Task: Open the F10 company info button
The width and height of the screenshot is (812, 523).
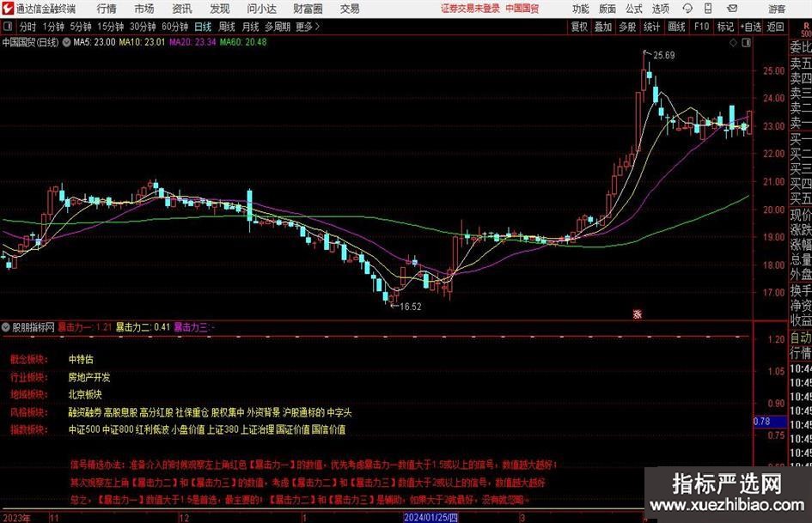Action: pos(702,27)
